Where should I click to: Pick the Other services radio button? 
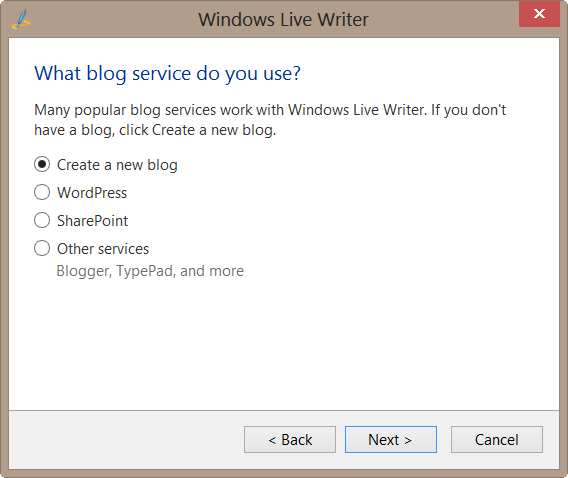click(42, 248)
